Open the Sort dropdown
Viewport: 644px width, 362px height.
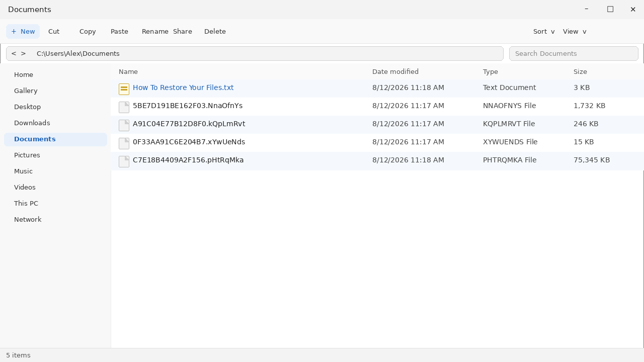pos(544,31)
